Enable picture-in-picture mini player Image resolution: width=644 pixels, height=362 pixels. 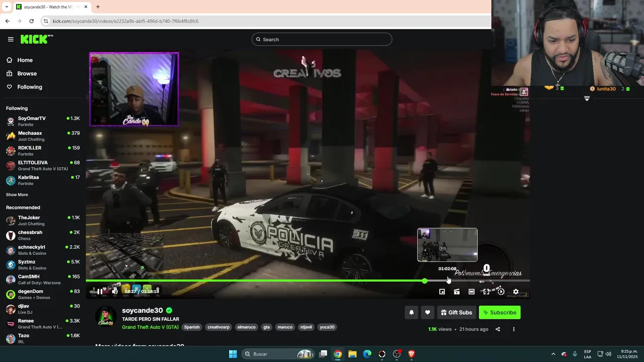442,292
